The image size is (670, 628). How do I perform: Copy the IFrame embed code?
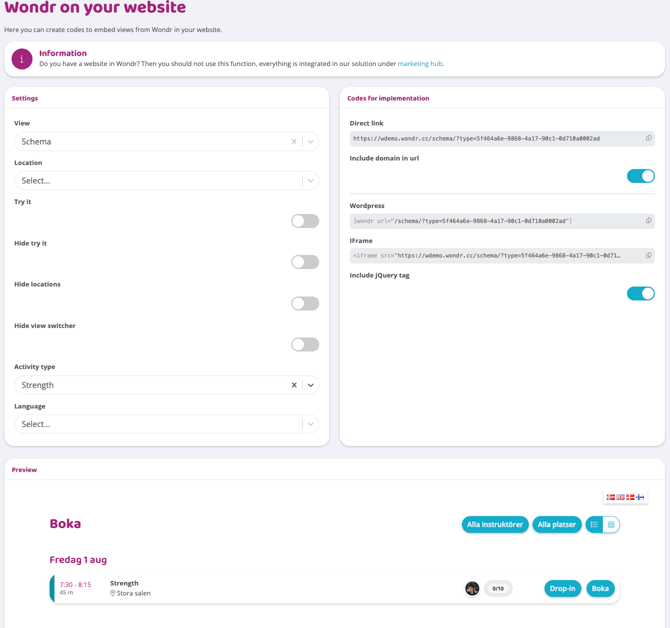(648, 255)
